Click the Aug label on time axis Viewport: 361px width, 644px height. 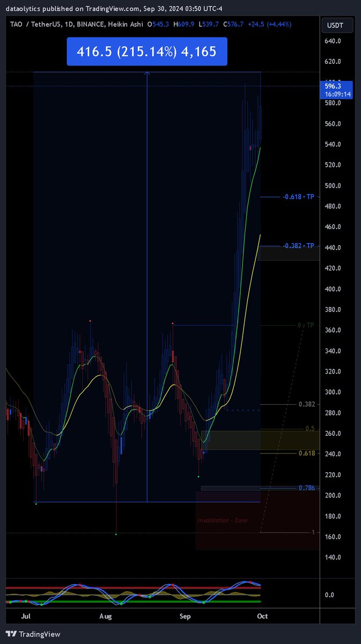click(106, 616)
